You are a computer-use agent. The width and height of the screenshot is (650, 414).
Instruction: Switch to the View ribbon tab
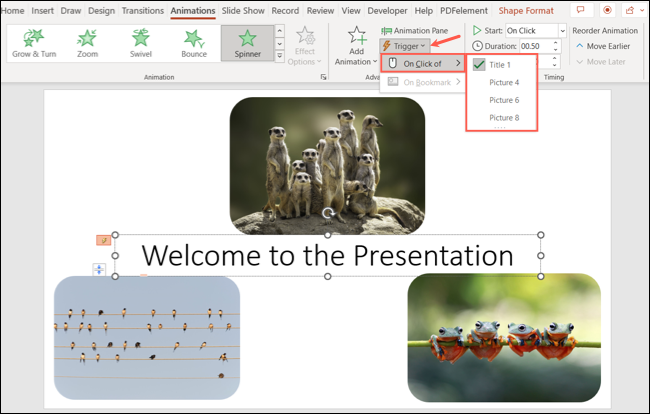click(351, 11)
